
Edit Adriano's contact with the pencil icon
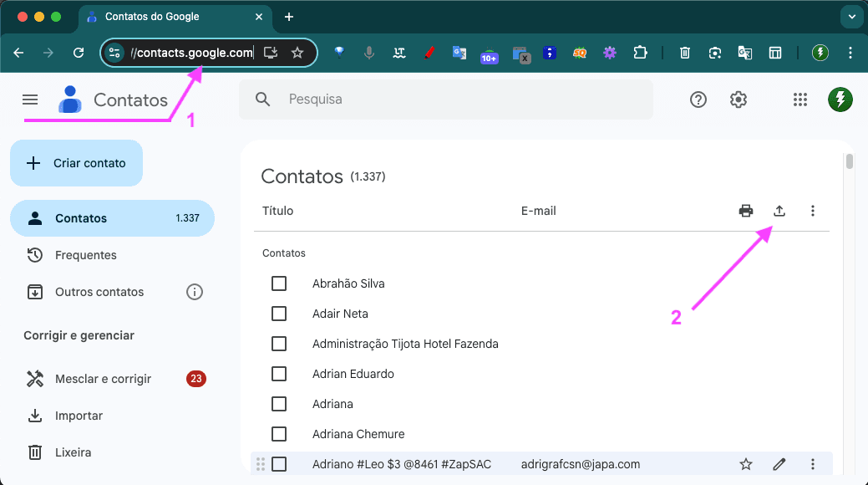[x=779, y=463]
